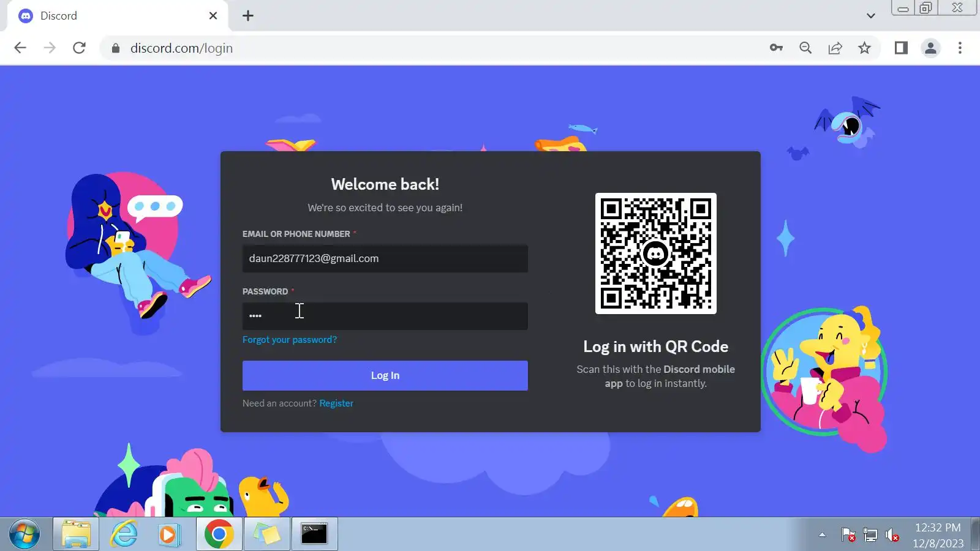Click the site lock icon in address bar
Viewport: 980px width, 551px height.
coord(116,48)
